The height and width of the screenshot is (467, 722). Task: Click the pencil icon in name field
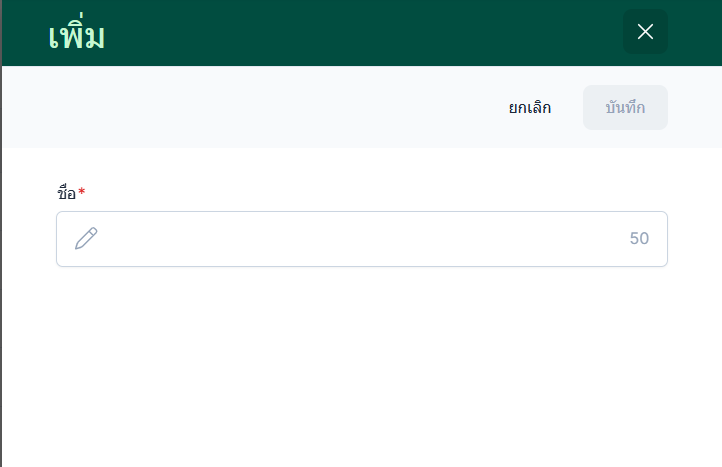pos(86,239)
